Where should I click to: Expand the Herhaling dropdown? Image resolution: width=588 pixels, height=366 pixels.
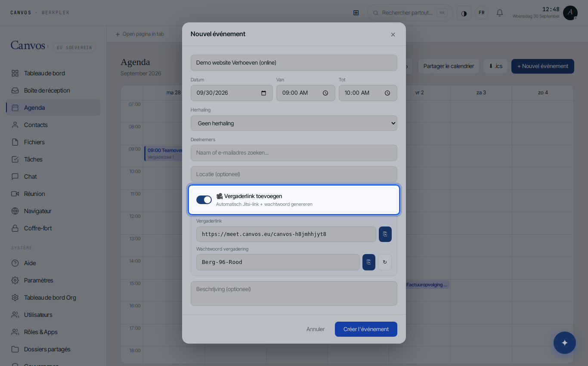coord(294,123)
